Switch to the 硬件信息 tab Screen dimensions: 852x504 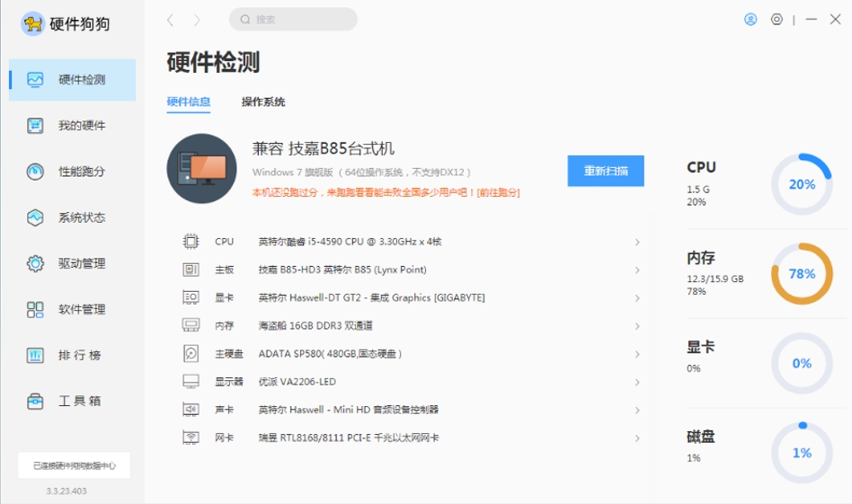188,102
